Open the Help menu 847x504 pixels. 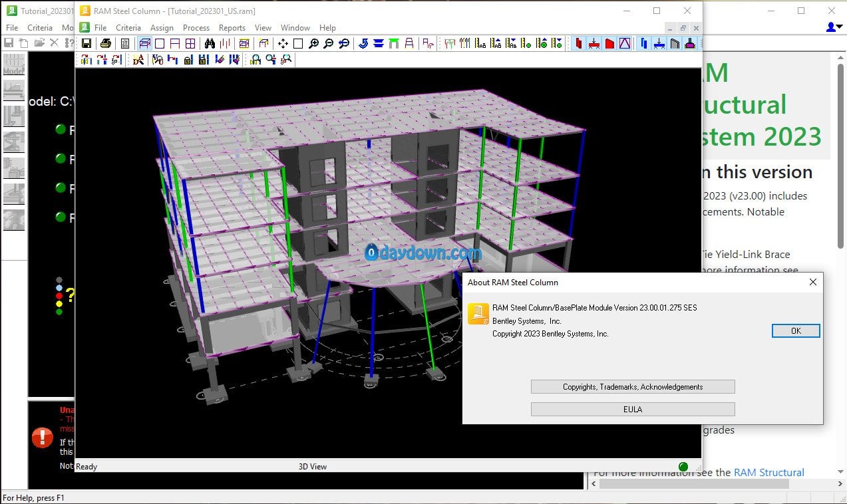pyautogui.click(x=327, y=28)
